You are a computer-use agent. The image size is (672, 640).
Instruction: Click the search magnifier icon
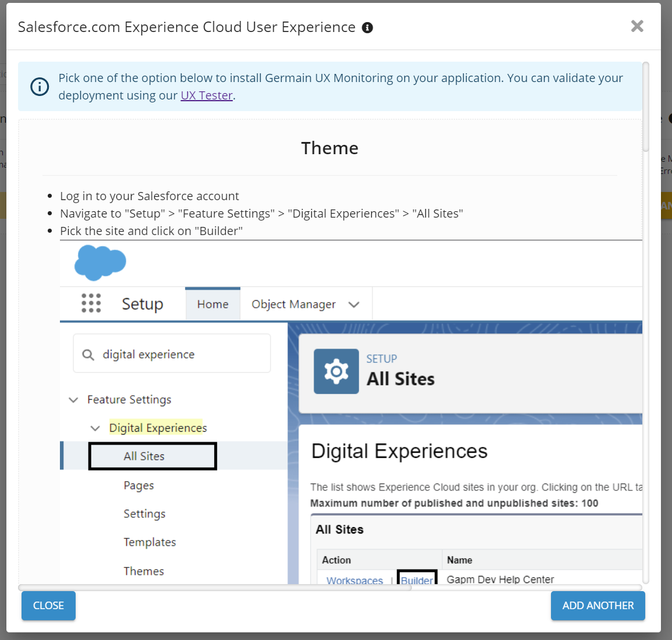[x=88, y=355]
